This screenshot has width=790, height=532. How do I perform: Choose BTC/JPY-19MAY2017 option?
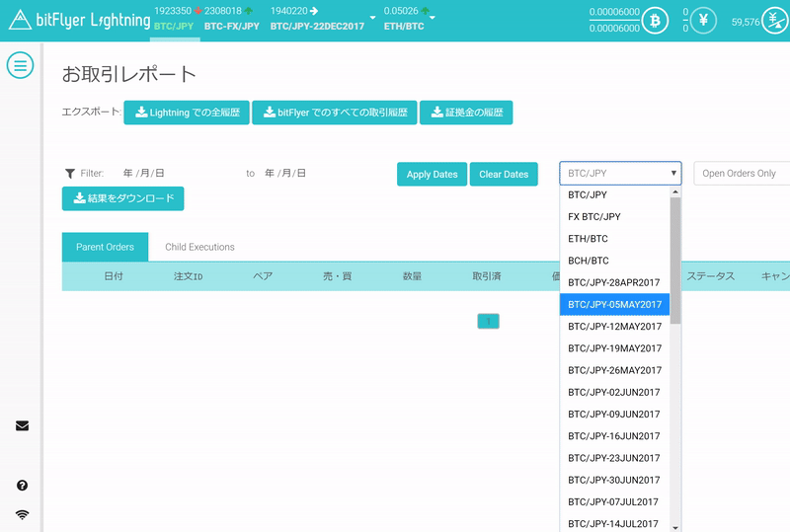tap(614, 348)
